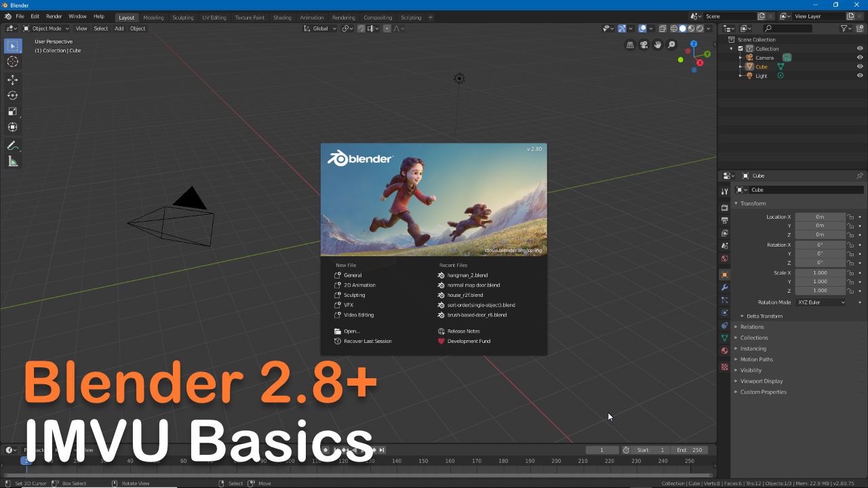868x488 pixels.
Task: Switch to the UV Editing workspace tab
Action: pos(214,17)
